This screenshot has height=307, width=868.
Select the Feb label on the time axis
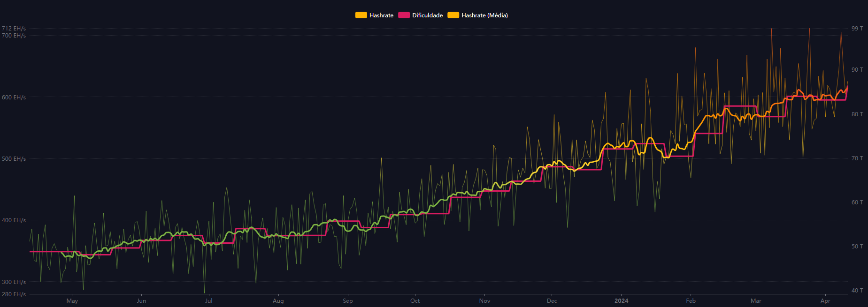[691, 301]
